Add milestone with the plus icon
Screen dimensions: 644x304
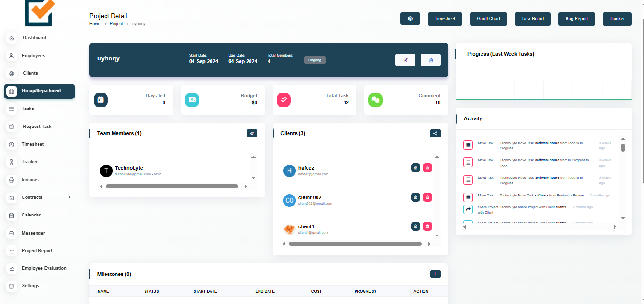(435, 274)
